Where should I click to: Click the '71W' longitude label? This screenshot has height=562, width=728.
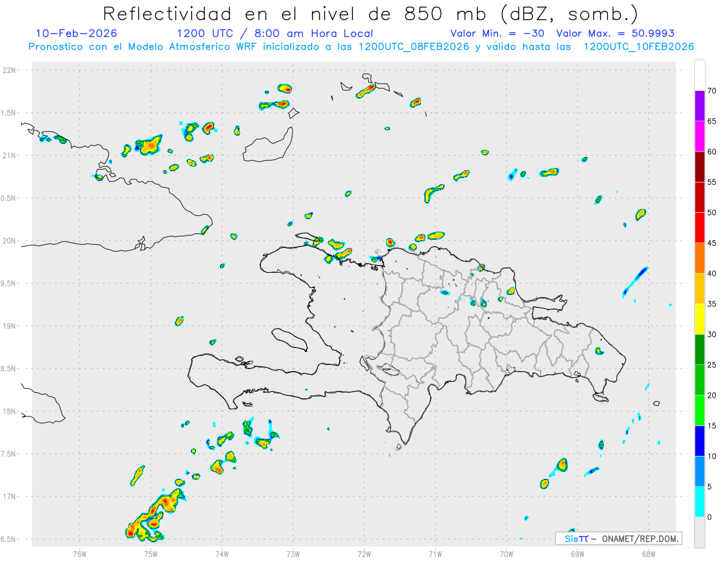(435, 554)
